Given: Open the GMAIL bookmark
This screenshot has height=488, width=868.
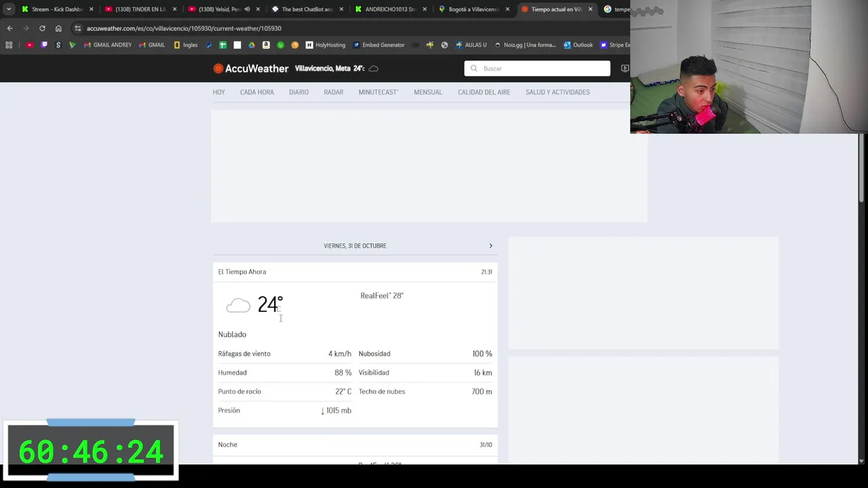Looking at the screenshot, I should (152, 45).
